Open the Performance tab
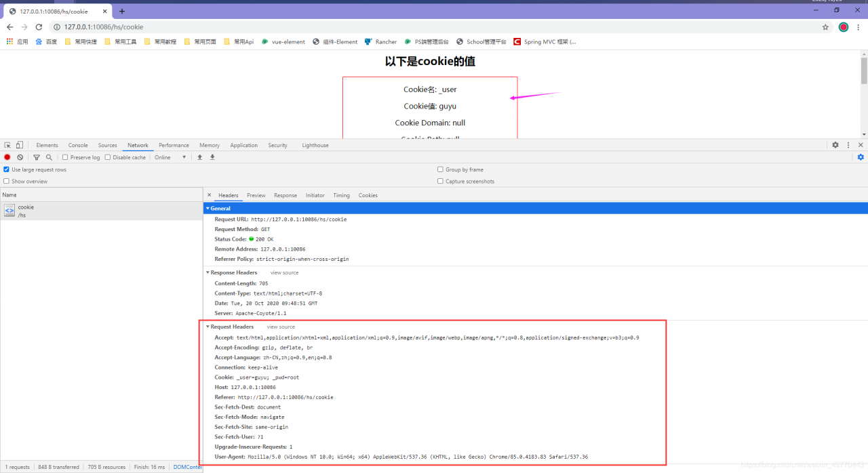Viewport: 868px width, 473px height. click(174, 145)
